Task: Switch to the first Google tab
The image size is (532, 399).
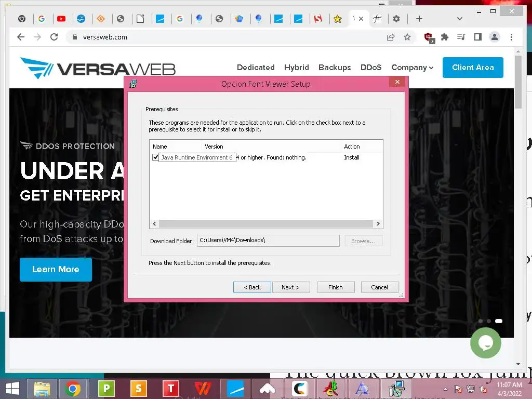Action: (42, 19)
